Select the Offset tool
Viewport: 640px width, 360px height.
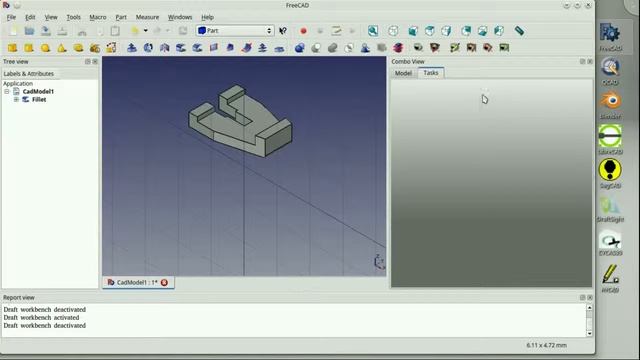(262, 48)
